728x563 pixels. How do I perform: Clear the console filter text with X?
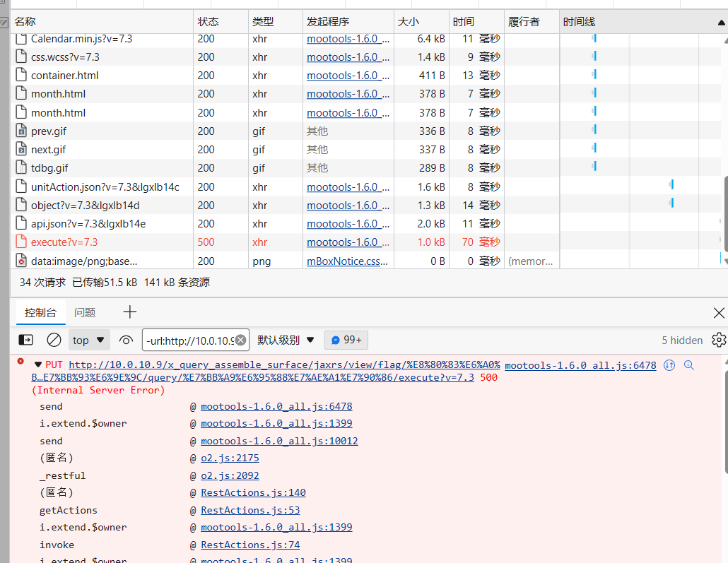pos(240,340)
